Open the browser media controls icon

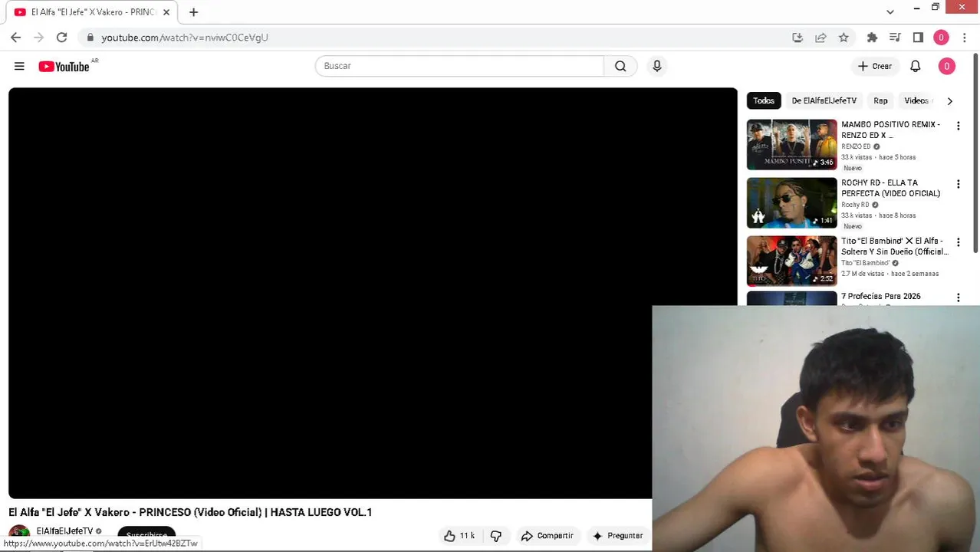[x=895, y=37]
